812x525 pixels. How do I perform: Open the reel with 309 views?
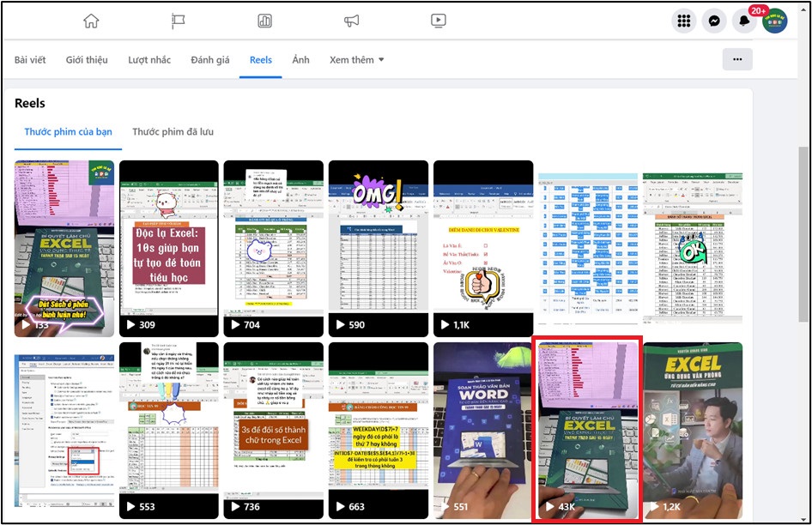pyautogui.click(x=169, y=249)
